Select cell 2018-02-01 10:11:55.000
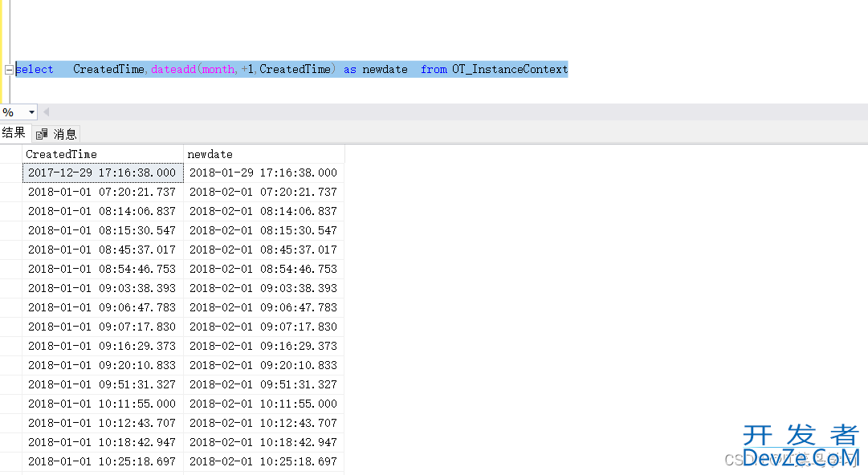This screenshot has width=868, height=475. click(264, 404)
